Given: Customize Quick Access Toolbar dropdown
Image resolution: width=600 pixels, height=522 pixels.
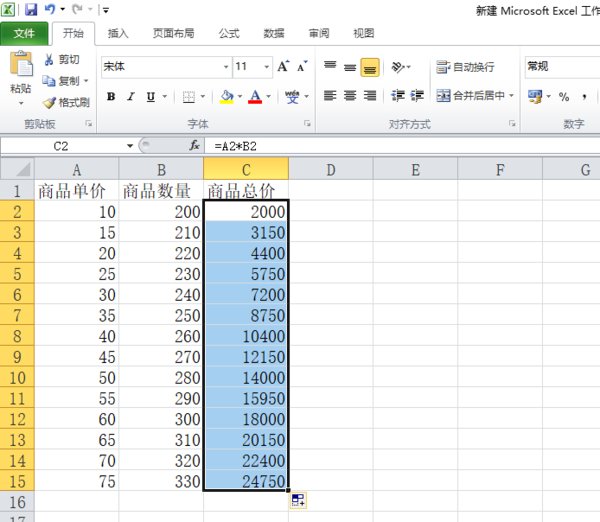Looking at the screenshot, I should click(x=105, y=10).
